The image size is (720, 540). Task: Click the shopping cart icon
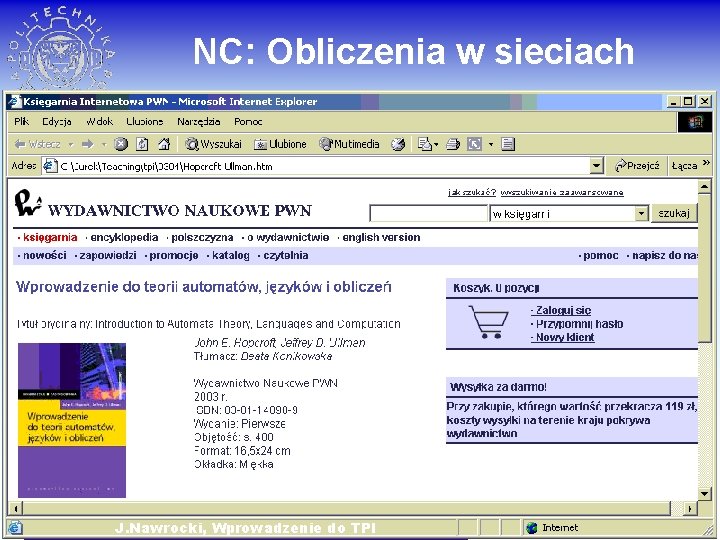pos(489,322)
